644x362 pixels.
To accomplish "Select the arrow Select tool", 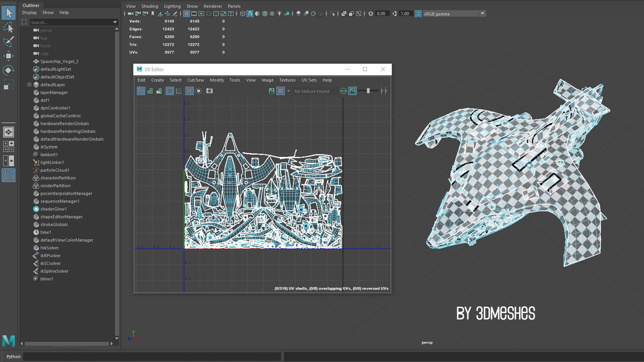I will click(x=9, y=13).
